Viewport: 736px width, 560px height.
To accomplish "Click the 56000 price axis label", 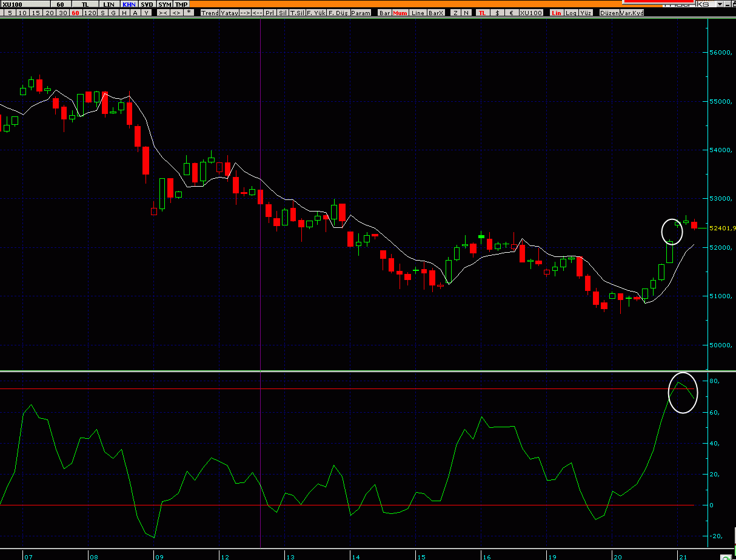I will tap(721, 53).
